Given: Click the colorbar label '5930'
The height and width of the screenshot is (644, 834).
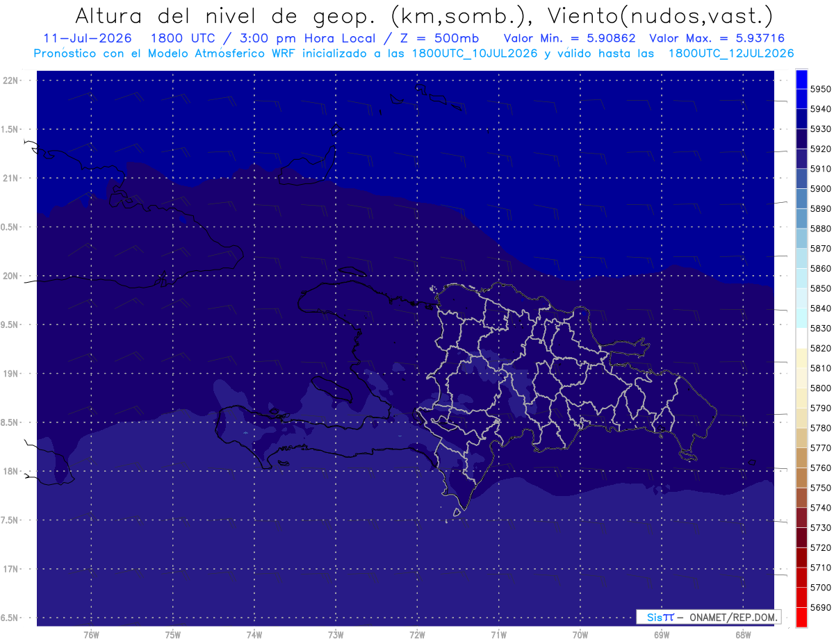Looking at the screenshot, I should coord(820,129).
